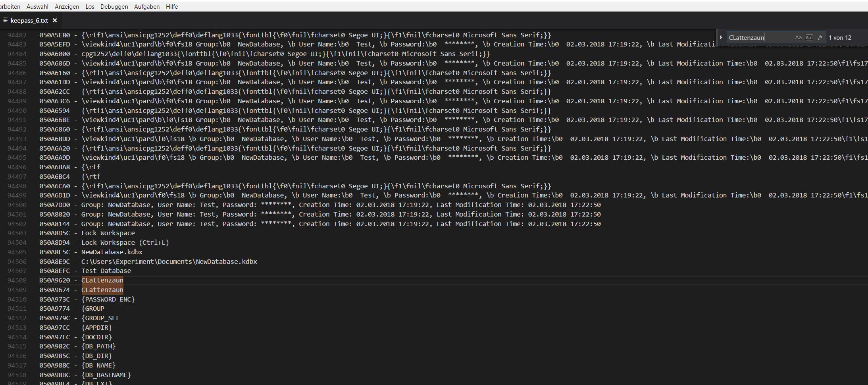The width and height of the screenshot is (868, 385).
Task: Open the Debuggen menu
Action: point(114,7)
